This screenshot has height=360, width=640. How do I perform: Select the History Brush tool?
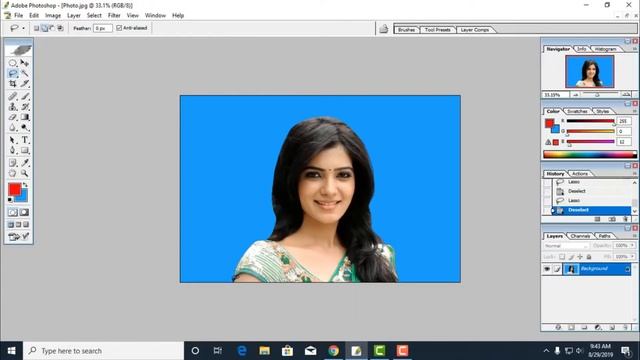pyautogui.click(x=25, y=107)
